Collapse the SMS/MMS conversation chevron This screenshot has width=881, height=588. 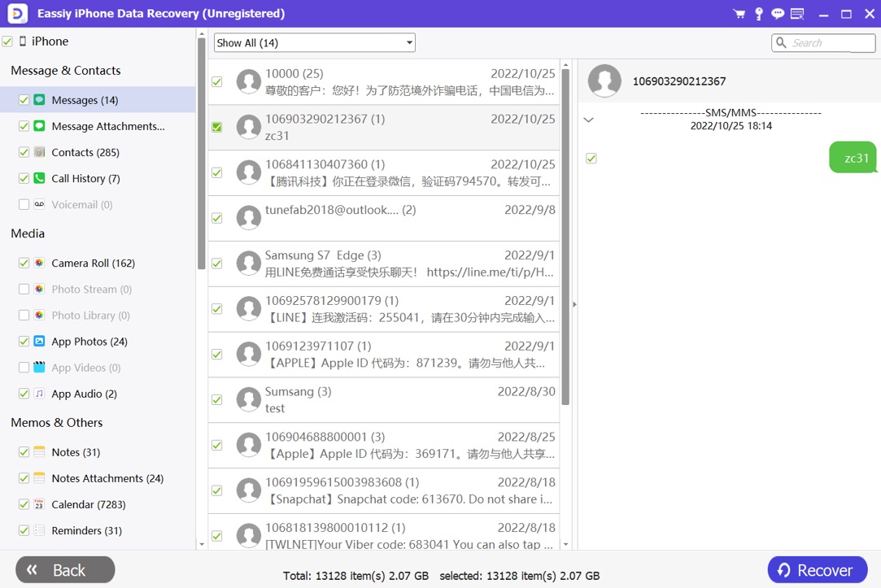coord(589,120)
